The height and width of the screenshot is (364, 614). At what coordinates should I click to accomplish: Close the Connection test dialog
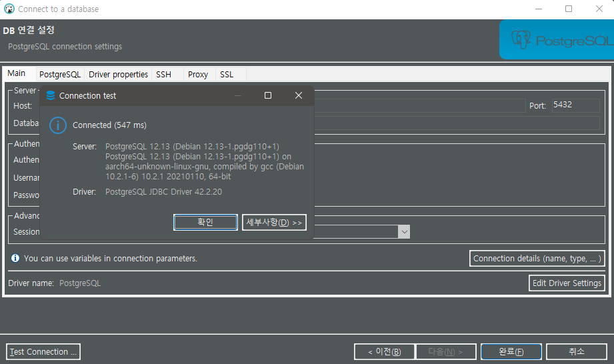pos(299,95)
